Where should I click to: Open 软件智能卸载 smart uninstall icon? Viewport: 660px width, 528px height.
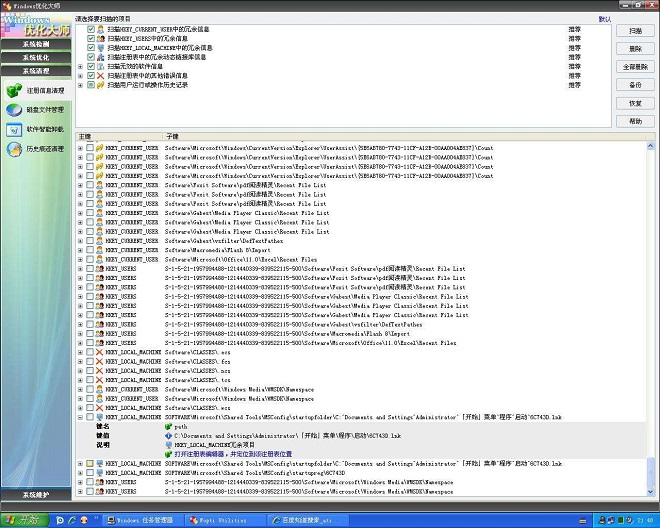pyautogui.click(x=15, y=129)
